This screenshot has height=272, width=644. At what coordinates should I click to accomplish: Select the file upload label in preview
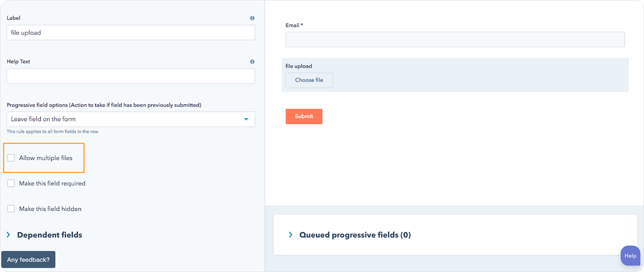[x=299, y=66]
